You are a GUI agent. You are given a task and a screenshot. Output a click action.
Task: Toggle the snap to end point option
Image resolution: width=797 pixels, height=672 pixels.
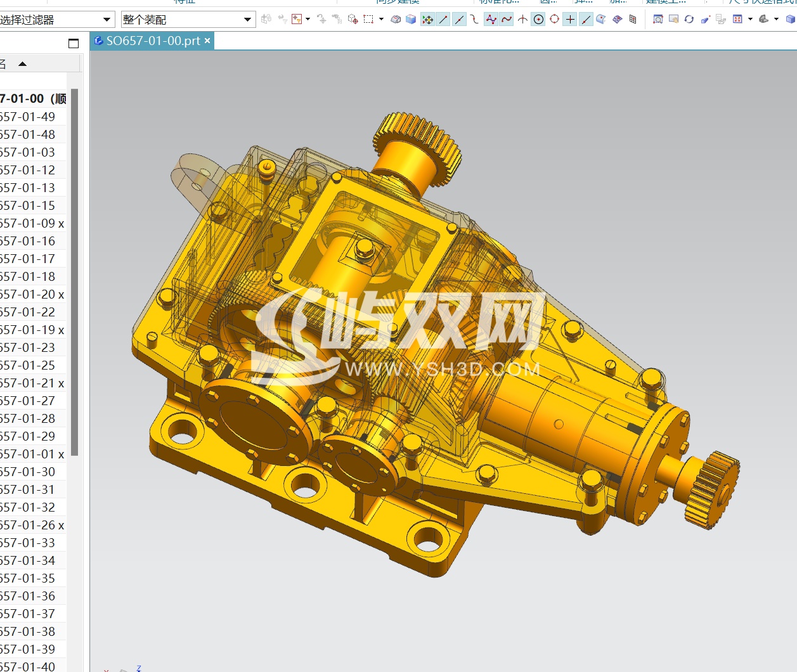click(443, 20)
